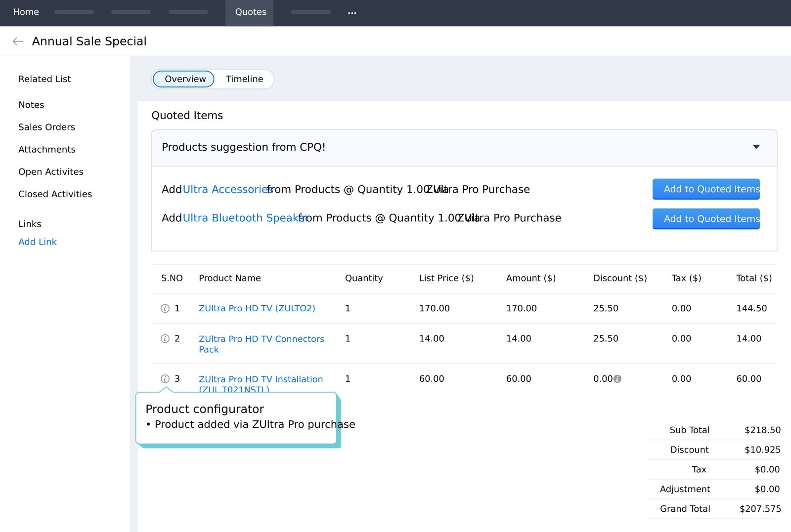Click the Grand Total value $207.575

[x=760, y=509]
